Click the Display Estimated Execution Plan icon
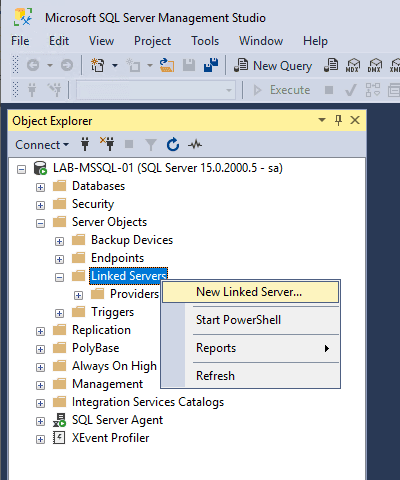Viewport: 400px width, 480px height. (373, 90)
